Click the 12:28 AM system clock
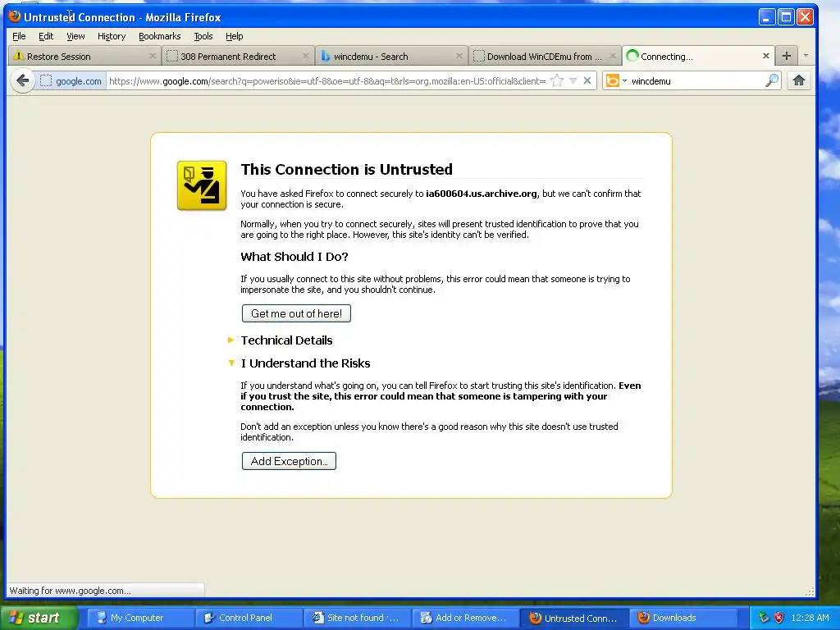Screen dimensions: 840x630 810,618
